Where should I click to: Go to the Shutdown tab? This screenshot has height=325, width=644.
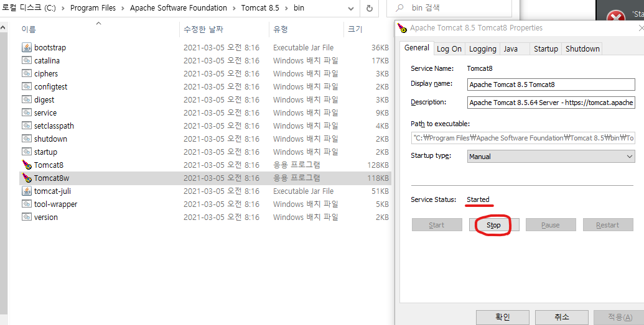[582, 49]
